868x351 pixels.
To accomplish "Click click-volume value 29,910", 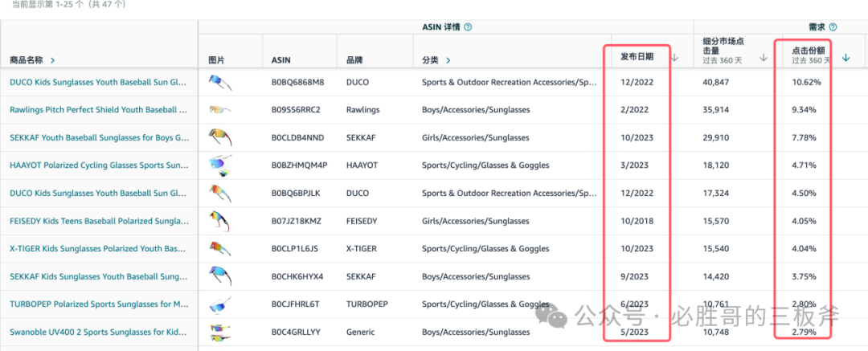I will [716, 137].
